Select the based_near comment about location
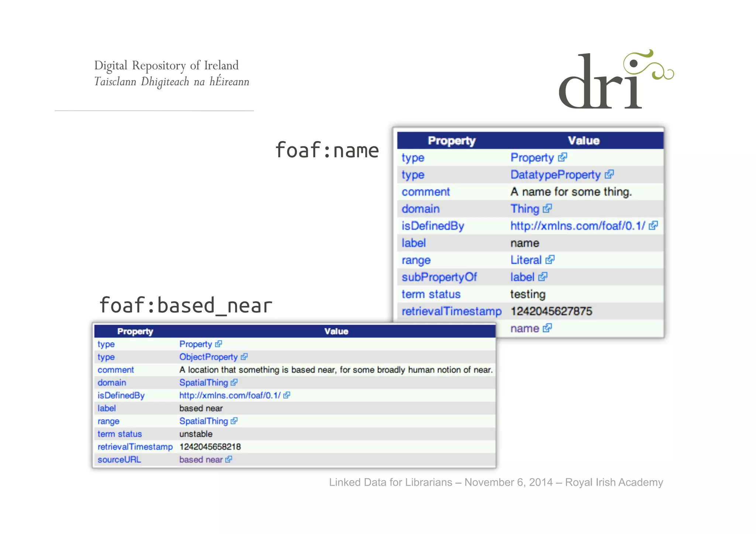756x534 pixels. click(336, 370)
